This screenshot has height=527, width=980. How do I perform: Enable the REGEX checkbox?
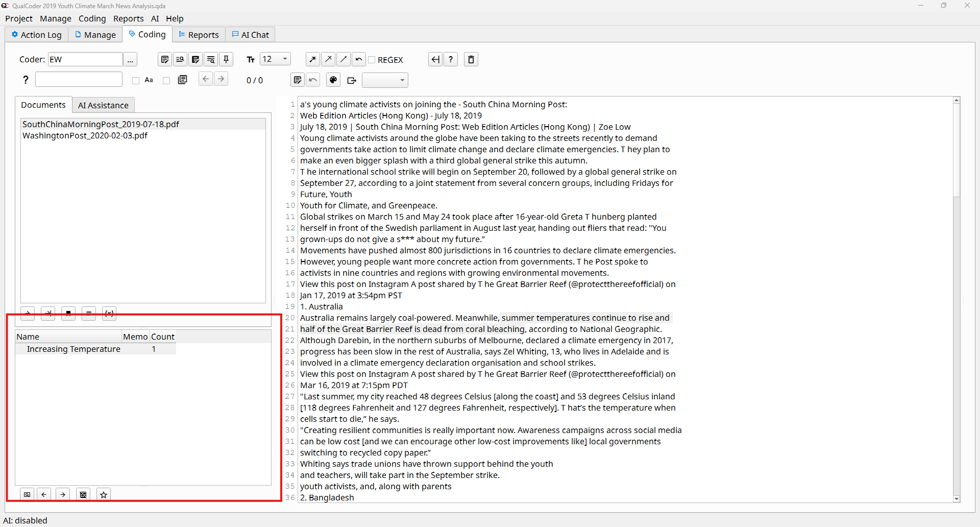[x=372, y=60]
